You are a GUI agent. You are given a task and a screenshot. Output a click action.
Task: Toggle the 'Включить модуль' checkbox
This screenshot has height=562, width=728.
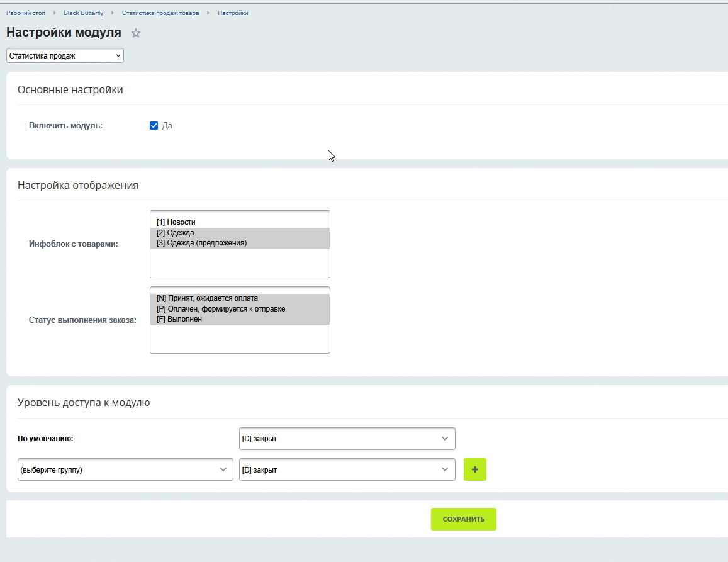154,125
